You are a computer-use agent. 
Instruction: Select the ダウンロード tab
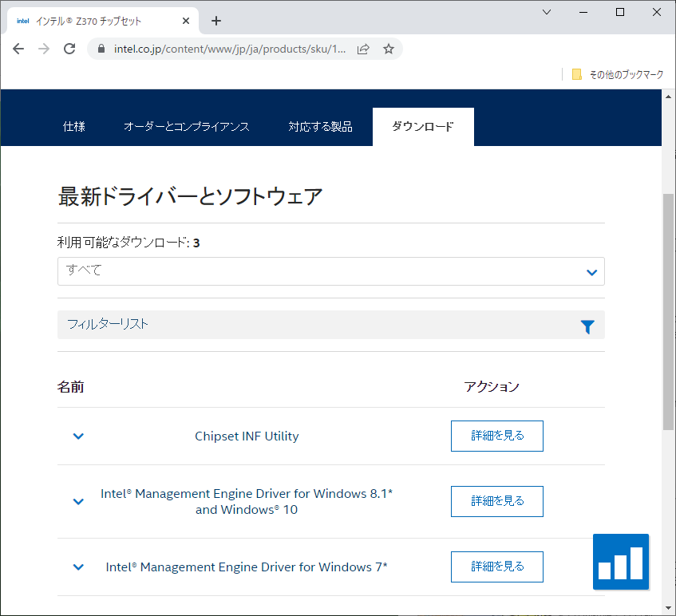pos(423,127)
